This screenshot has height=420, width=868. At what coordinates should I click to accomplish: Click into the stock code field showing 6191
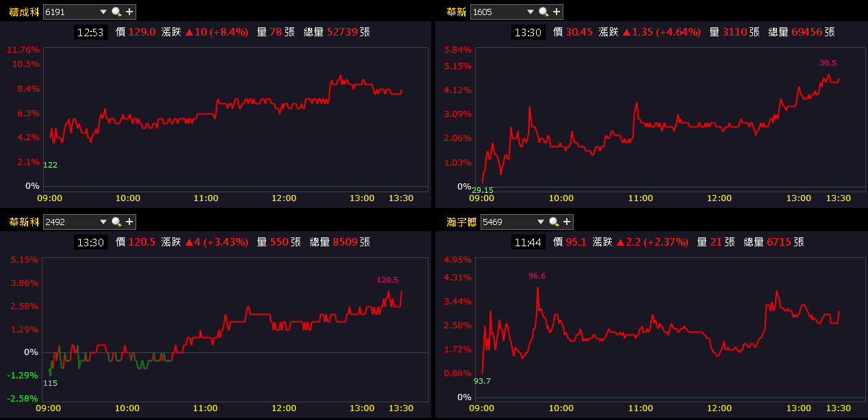[x=71, y=12]
